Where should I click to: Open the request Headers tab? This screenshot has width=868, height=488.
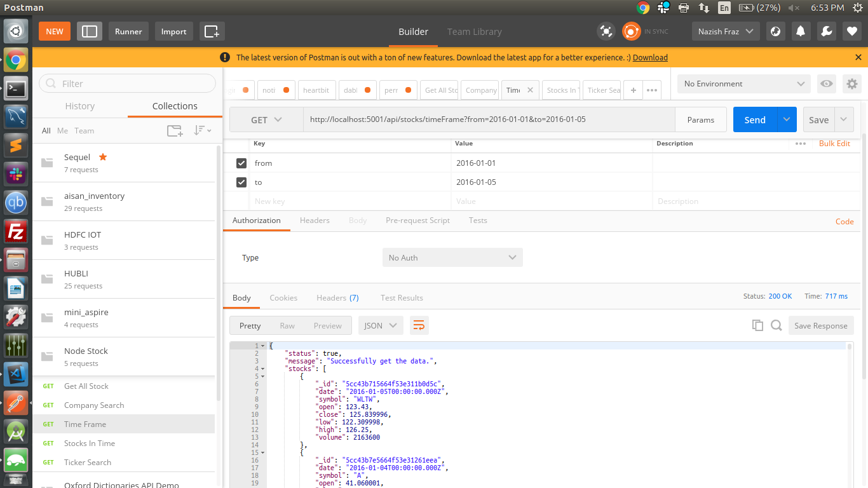315,220
